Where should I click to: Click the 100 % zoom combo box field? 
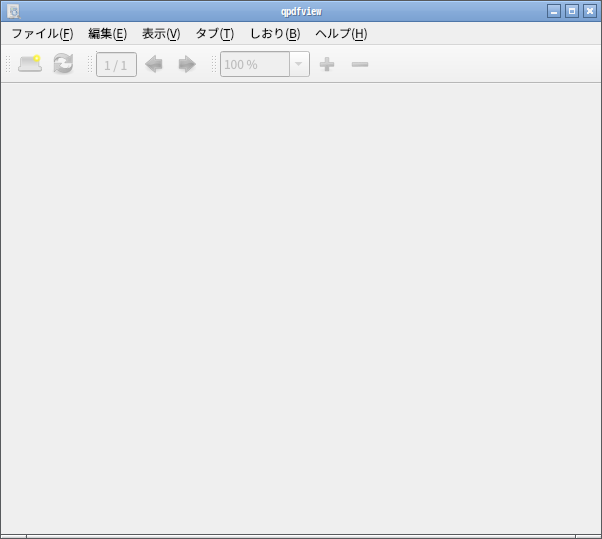click(255, 64)
